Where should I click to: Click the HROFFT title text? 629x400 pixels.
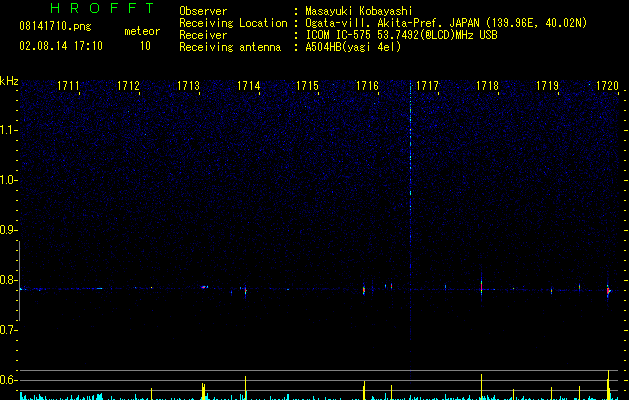pyautogui.click(x=103, y=8)
